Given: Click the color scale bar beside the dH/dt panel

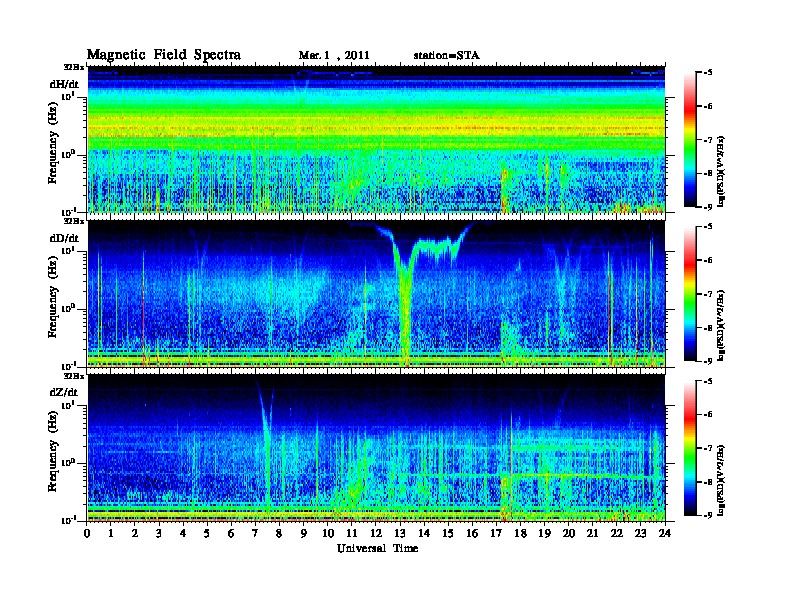Looking at the screenshot, I should point(690,140).
